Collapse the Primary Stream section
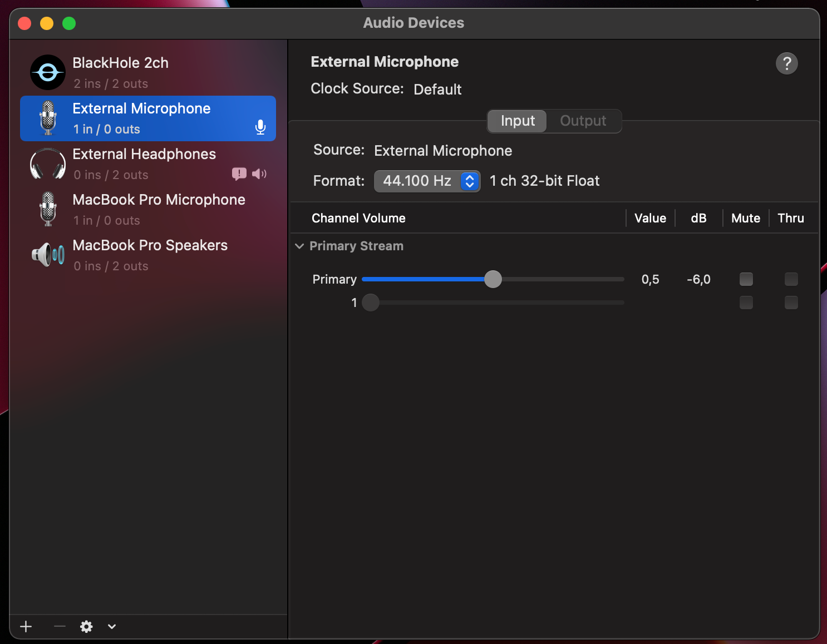Image resolution: width=827 pixels, height=644 pixels. tap(299, 246)
